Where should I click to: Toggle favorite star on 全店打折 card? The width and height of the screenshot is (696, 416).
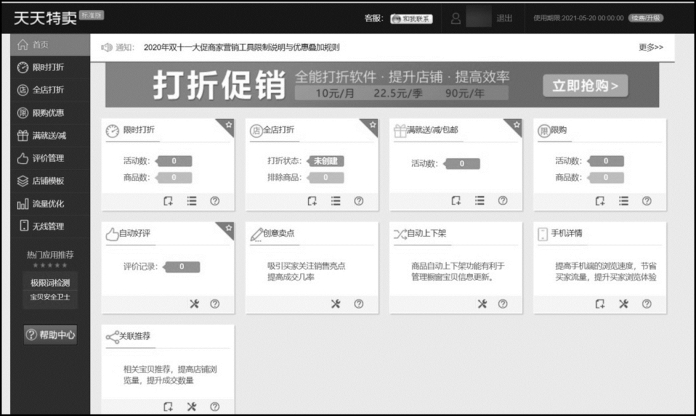[x=372, y=125]
